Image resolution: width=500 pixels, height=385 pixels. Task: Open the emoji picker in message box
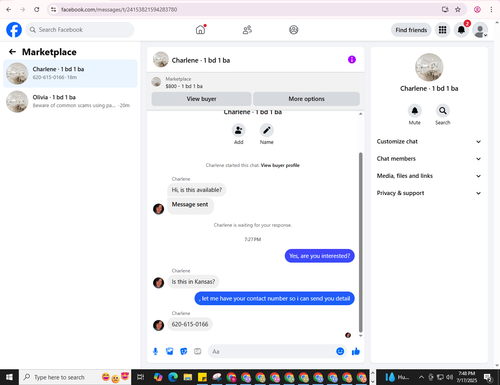pyautogui.click(x=340, y=351)
